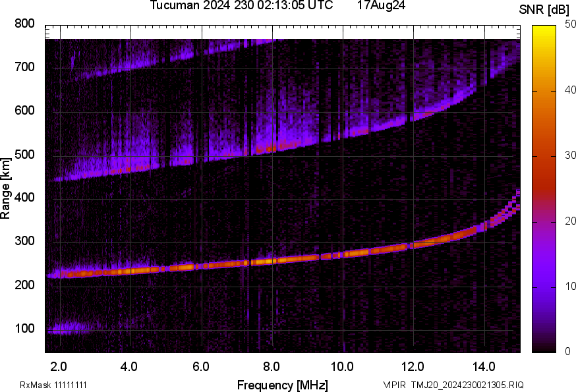Click the Range [km] vertical axis label
The height and width of the screenshot is (392, 576).
point(6,188)
